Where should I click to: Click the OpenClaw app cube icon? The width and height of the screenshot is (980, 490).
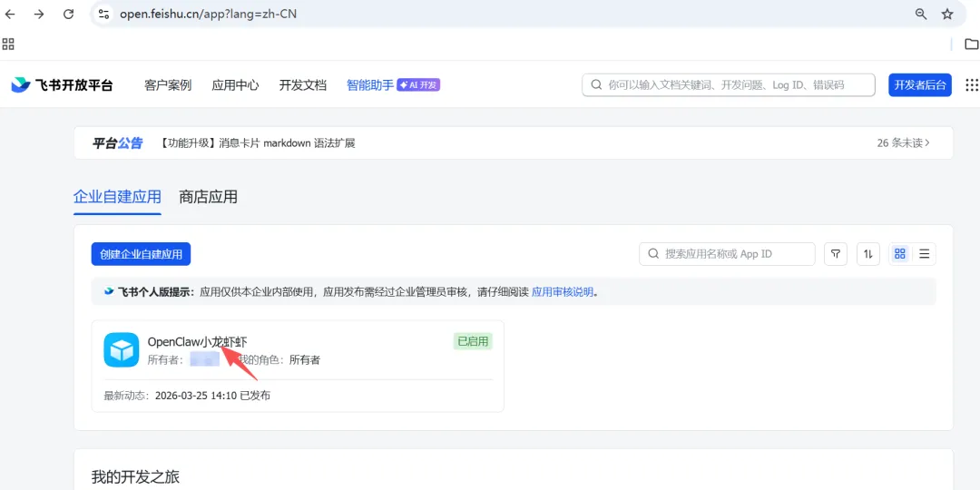122,349
